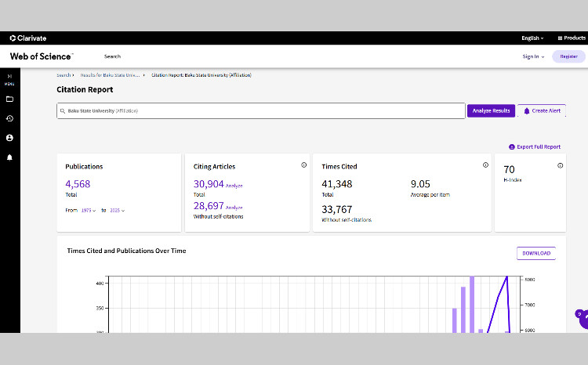Open search history clock icon in sidebar
Screen dimensions: 588x365
pyautogui.click(x=9, y=118)
